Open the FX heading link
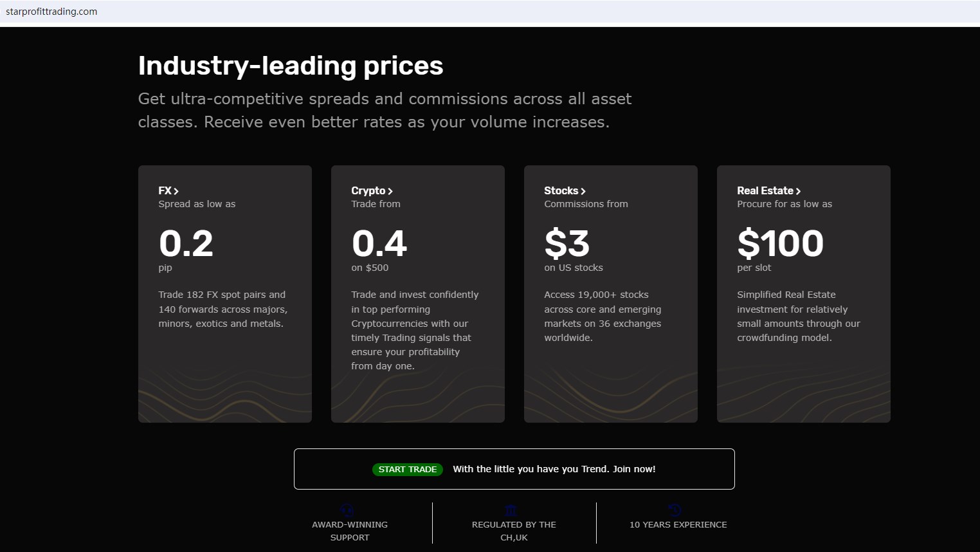 click(x=165, y=190)
